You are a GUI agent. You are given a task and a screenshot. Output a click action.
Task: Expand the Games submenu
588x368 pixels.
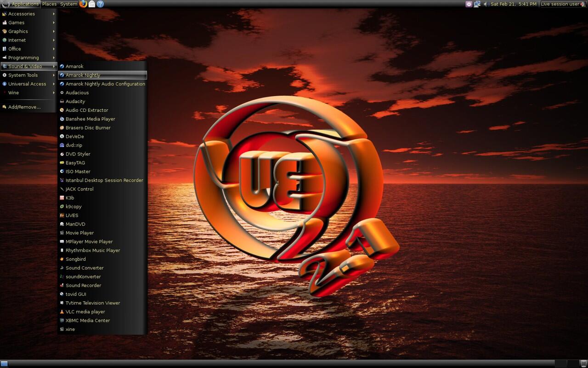pos(16,22)
